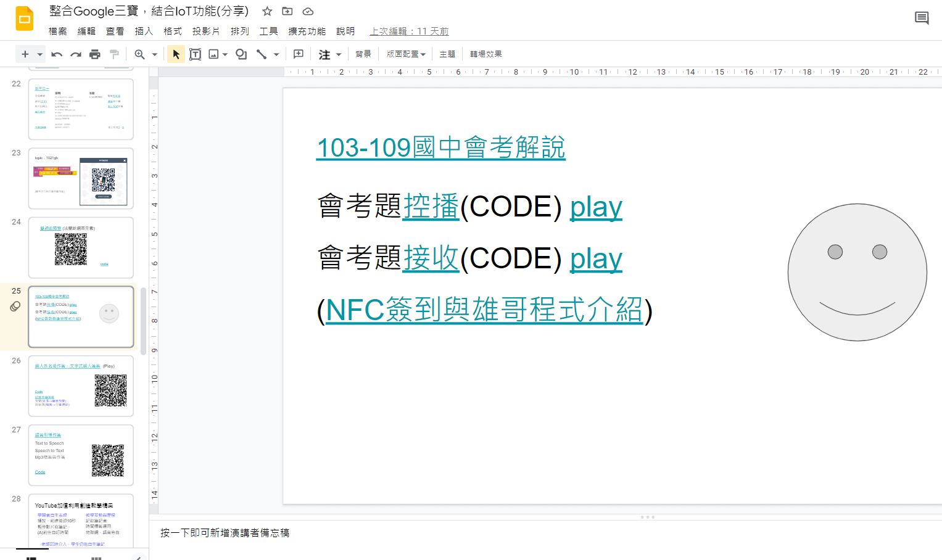Check the cloud save status icon
942x560 pixels.
click(308, 11)
